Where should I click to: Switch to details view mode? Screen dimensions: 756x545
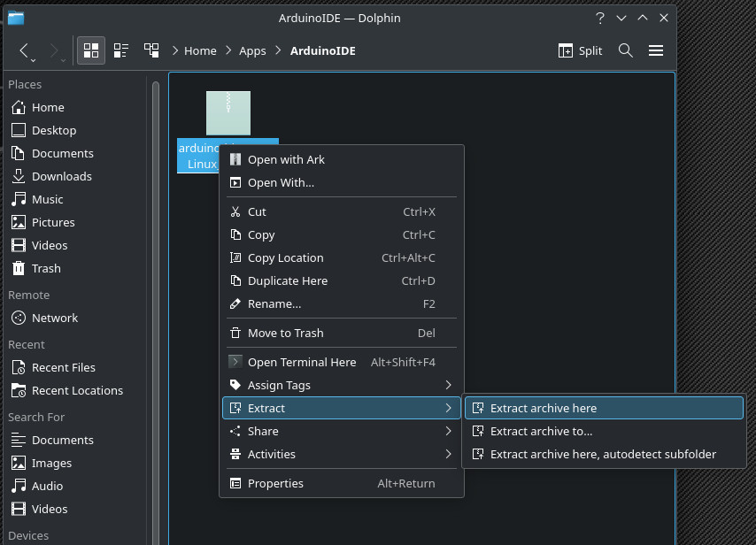click(151, 50)
